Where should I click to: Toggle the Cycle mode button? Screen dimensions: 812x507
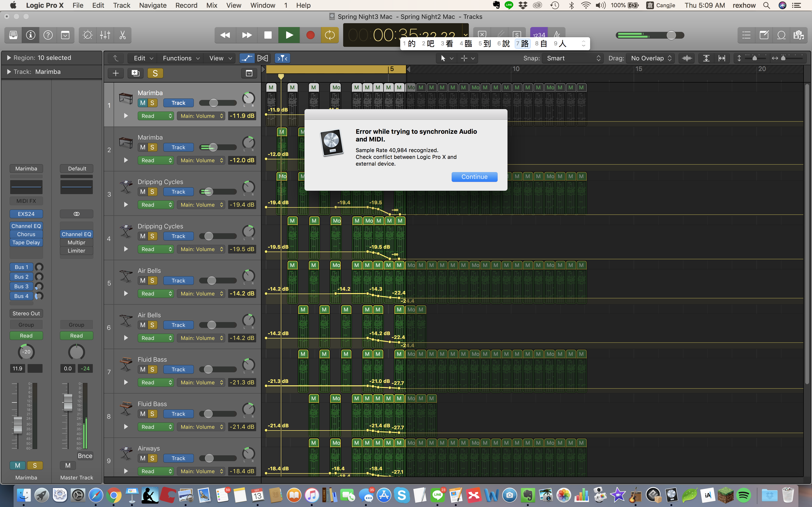[329, 35]
